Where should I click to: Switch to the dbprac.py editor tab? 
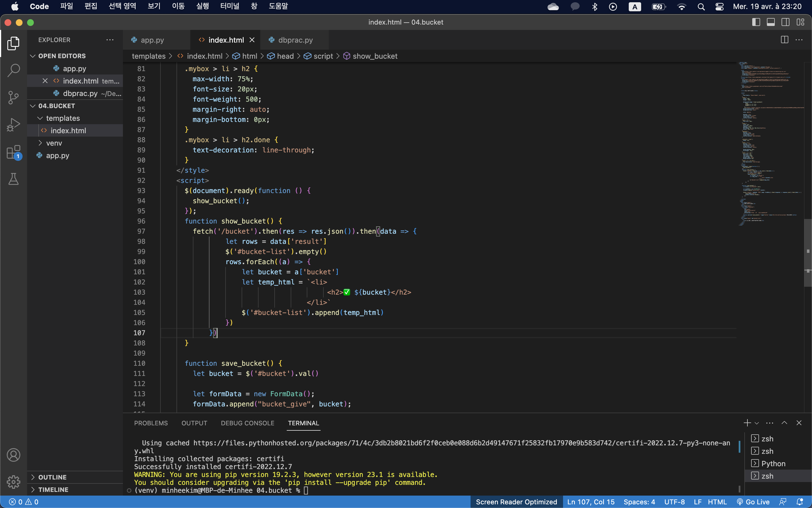[294, 40]
